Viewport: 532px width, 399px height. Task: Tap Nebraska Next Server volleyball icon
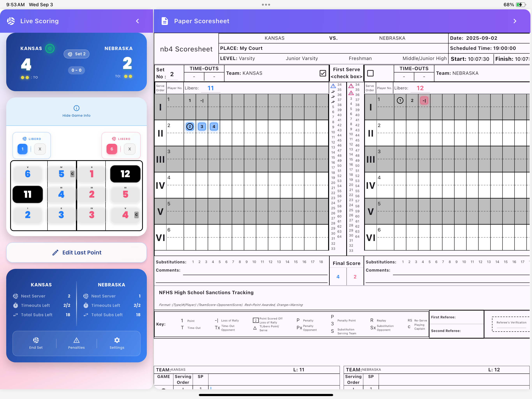tap(86, 296)
